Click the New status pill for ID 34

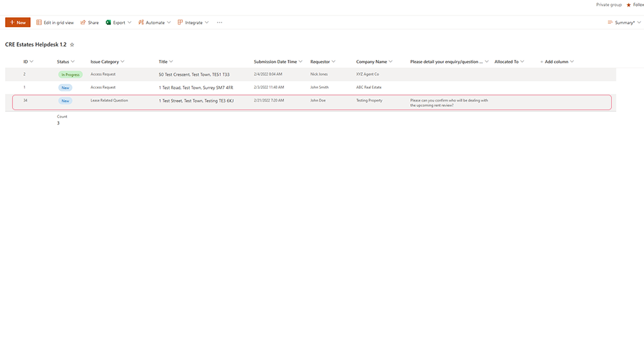click(65, 101)
